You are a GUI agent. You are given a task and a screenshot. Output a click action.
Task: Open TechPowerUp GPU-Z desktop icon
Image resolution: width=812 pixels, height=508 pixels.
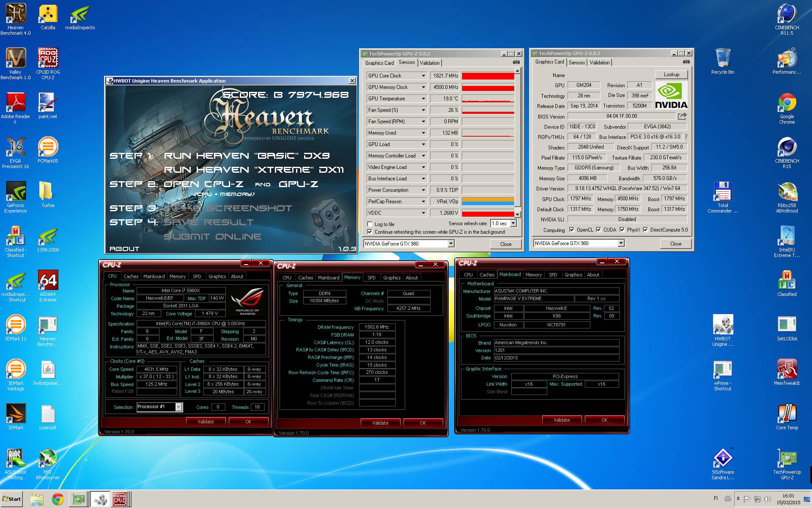tap(787, 464)
